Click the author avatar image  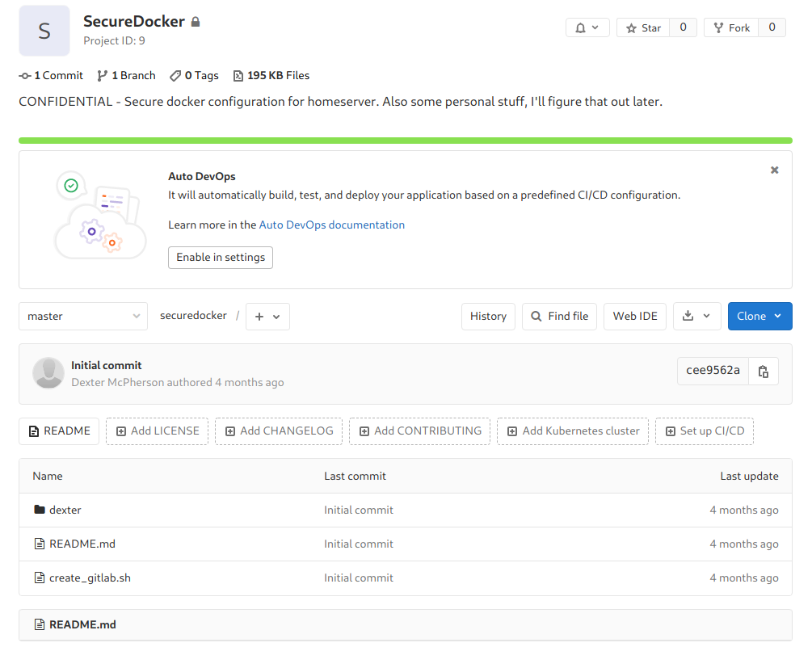48,373
